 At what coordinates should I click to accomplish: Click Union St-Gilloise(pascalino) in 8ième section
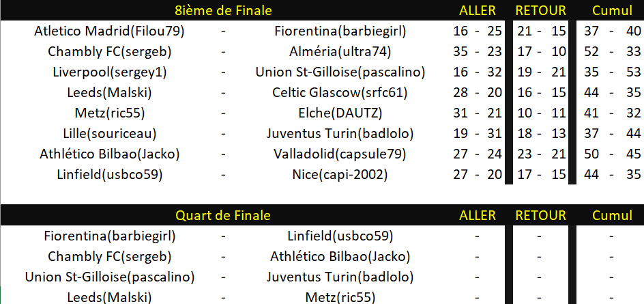pyautogui.click(x=340, y=72)
